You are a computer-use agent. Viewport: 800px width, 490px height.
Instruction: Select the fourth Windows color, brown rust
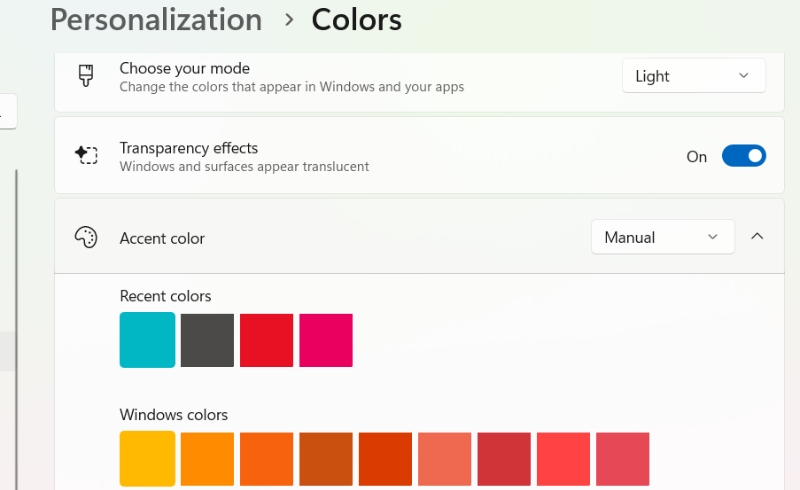(x=326, y=459)
